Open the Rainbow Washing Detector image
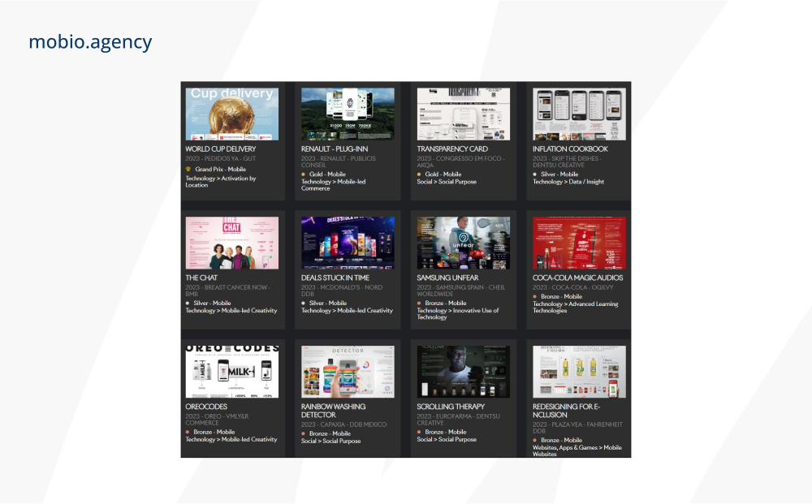The width and height of the screenshot is (812, 504). point(348,372)
